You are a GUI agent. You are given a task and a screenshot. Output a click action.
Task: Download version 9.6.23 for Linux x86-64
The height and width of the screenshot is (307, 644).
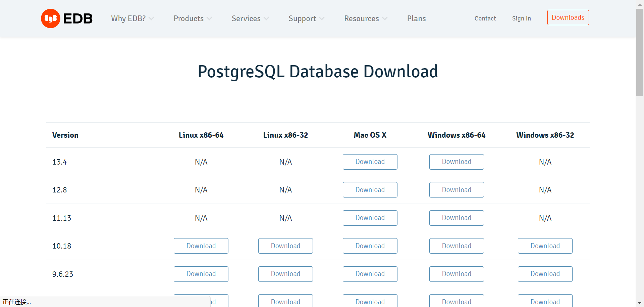click(201, 274)
